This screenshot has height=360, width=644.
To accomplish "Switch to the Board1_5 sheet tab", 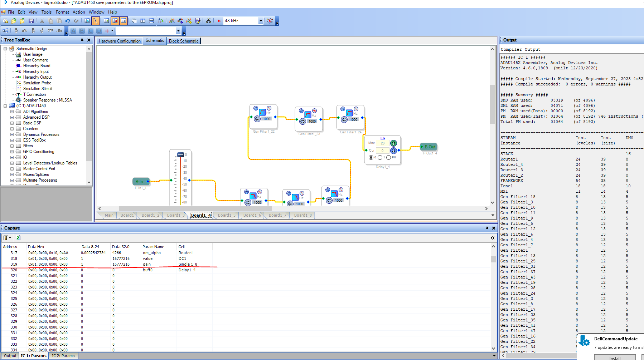I will point(227,215).
